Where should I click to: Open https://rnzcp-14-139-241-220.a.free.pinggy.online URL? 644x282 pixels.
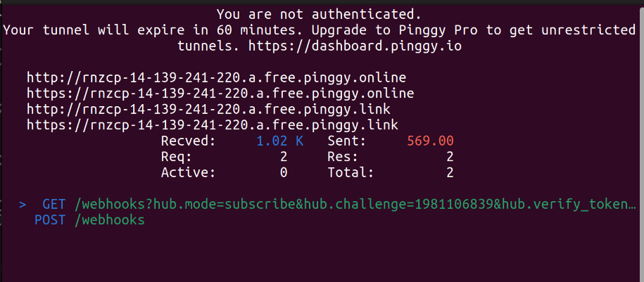(x=220, y=93)
